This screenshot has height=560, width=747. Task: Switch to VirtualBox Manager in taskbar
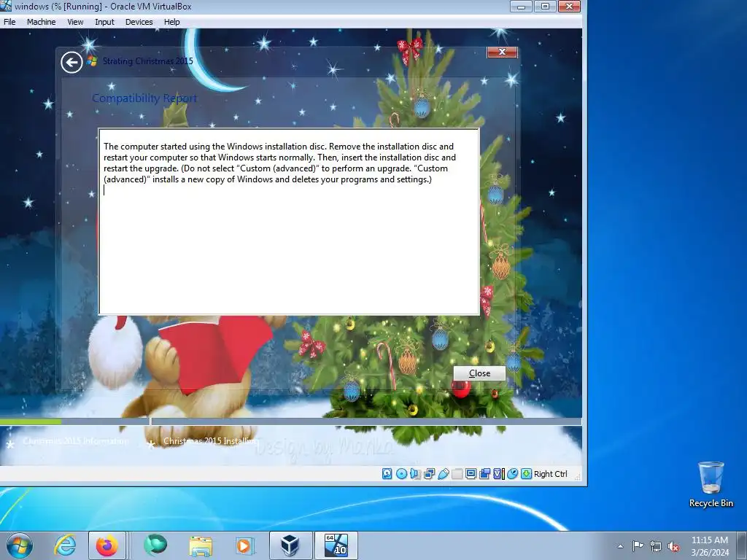(x=290, y=545)
